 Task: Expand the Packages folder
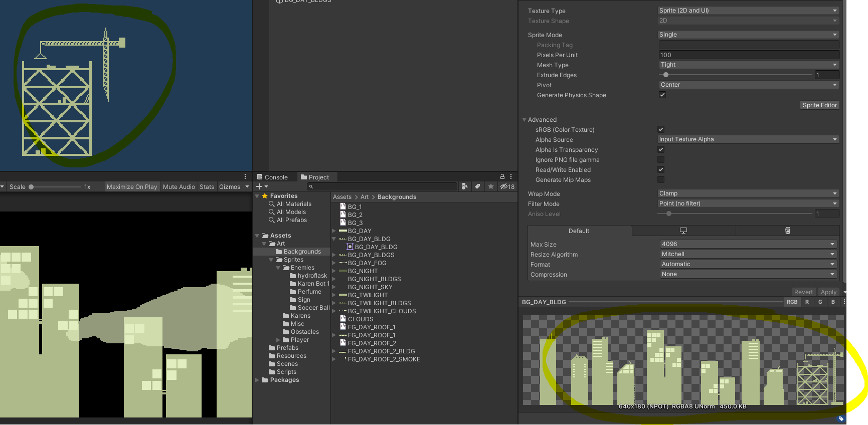(x=258, y=380)
